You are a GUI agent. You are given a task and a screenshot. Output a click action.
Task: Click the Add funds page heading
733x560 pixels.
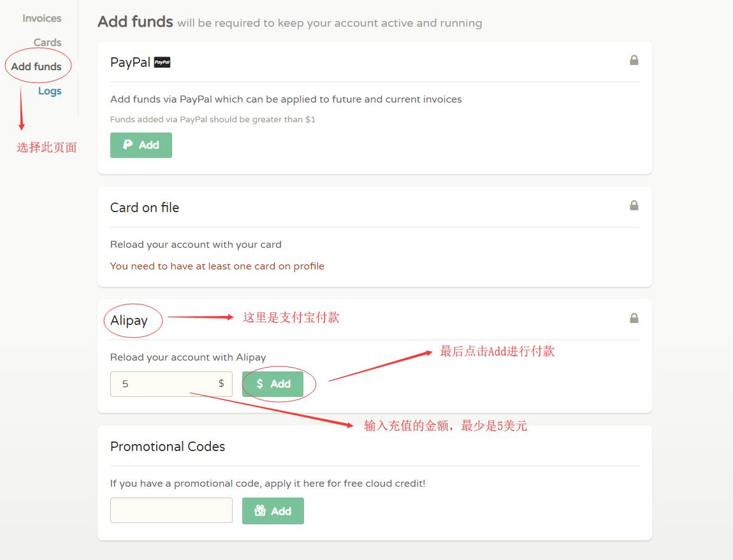[134, 21]
